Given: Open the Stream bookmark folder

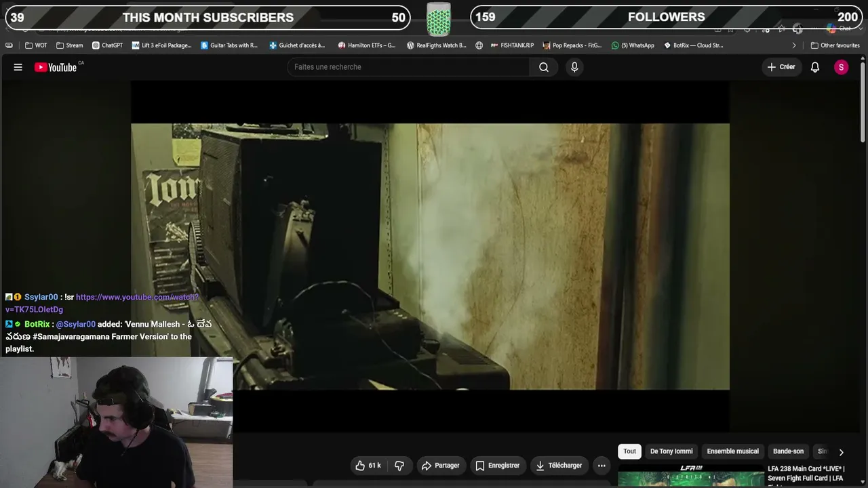Looking at the screenshot, I should click(69, 45).
